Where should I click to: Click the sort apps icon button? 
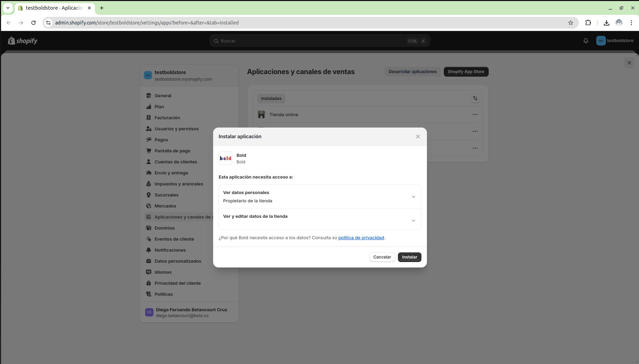[475, 99]
